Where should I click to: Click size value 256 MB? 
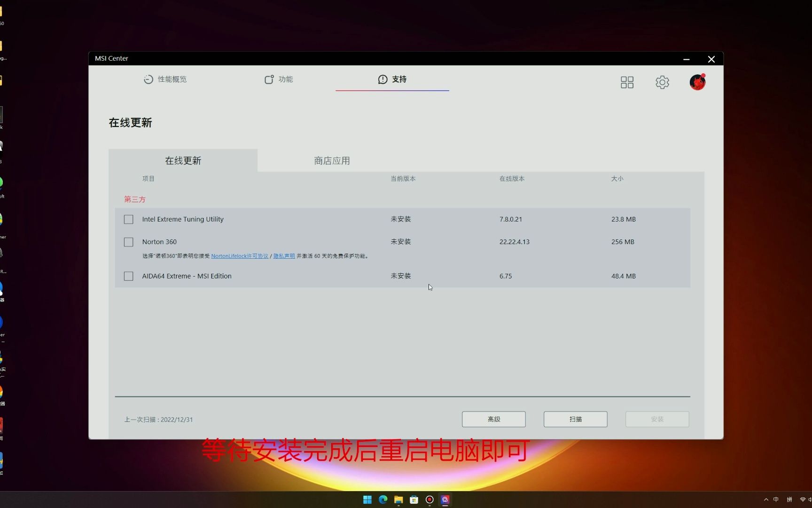(622, 242)
